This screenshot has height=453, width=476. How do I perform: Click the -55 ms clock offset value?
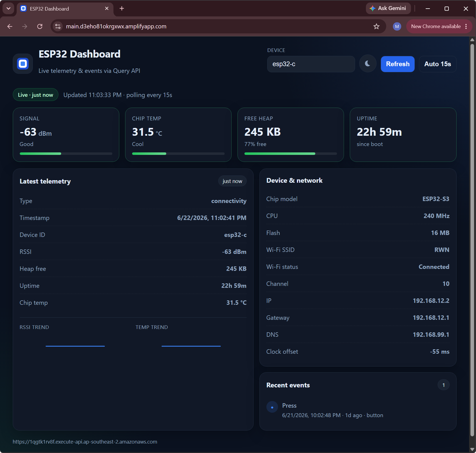[440, 352]
